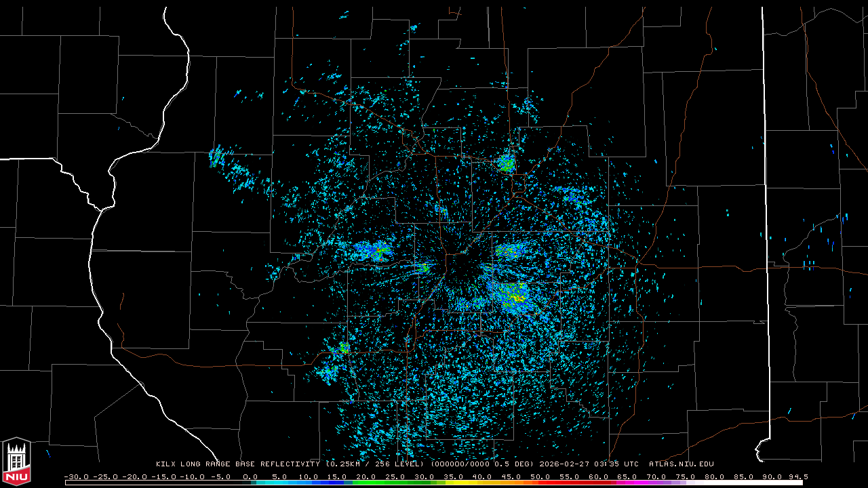The height and width of the screenshot is (488, 868).
Task: Click the 2026-02-27 03:35 UTC timestamp
Action: pyautogui.click(x=589, y=464)
